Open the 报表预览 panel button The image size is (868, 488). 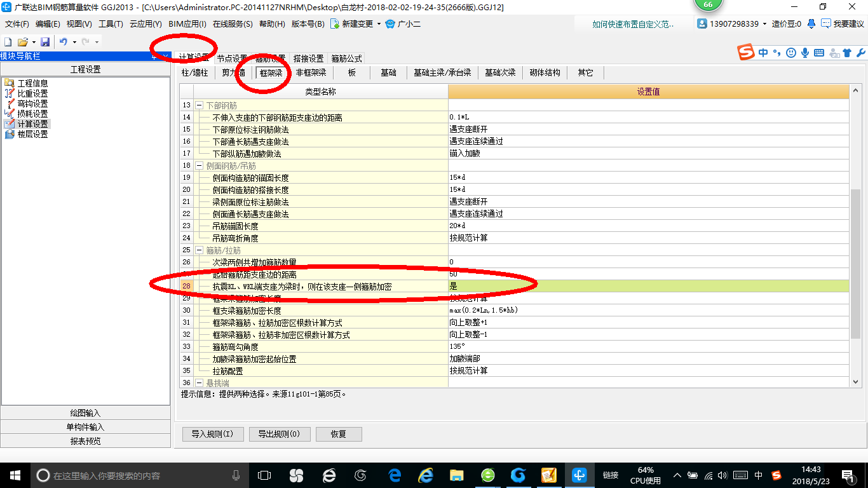[x=86, y=441]
